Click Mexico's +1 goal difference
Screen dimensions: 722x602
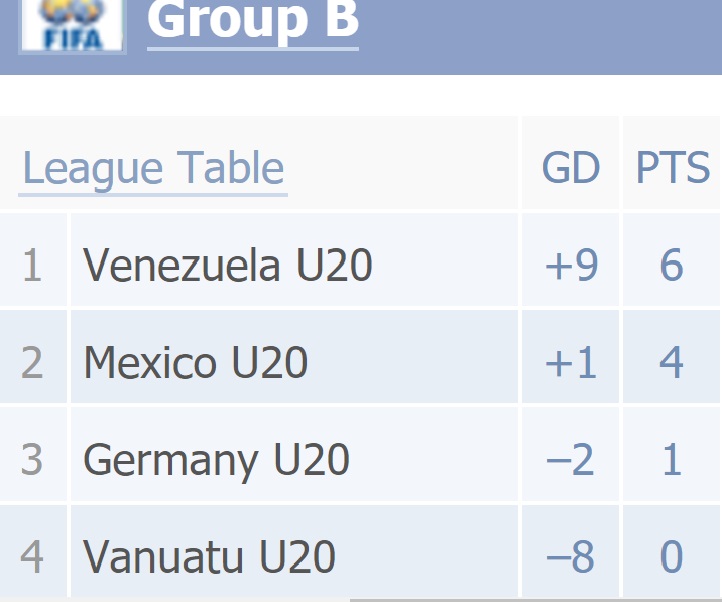point(571,362)
